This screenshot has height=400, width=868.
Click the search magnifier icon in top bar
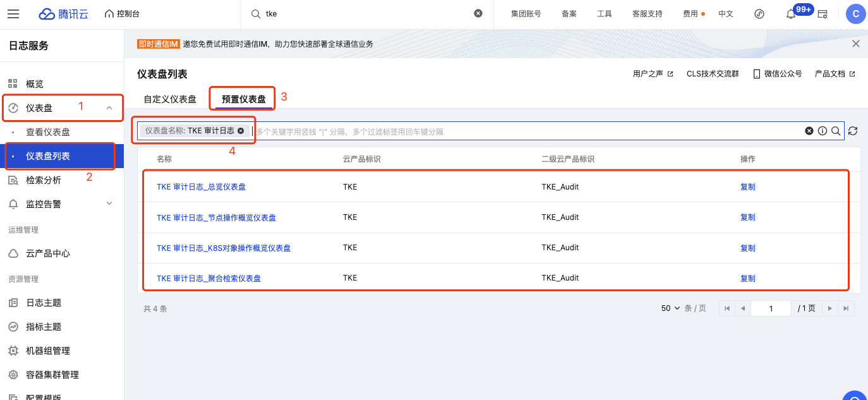tap(256, 14)
